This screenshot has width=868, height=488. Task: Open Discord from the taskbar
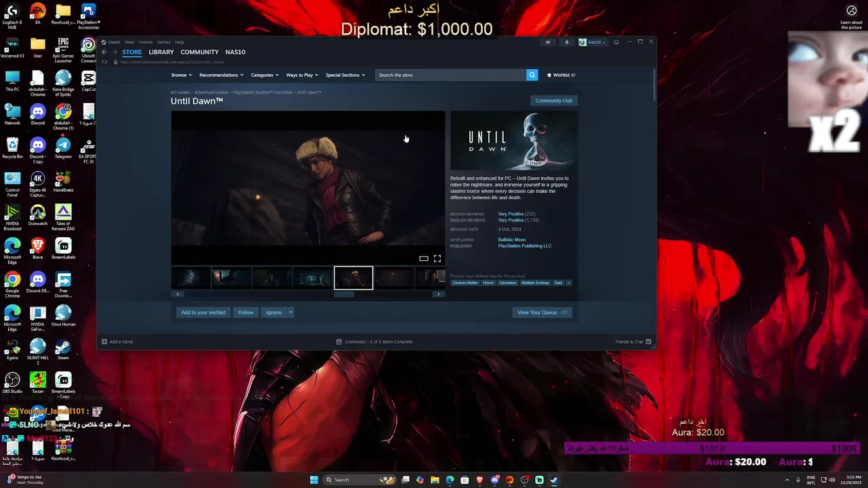coord(494,480)
